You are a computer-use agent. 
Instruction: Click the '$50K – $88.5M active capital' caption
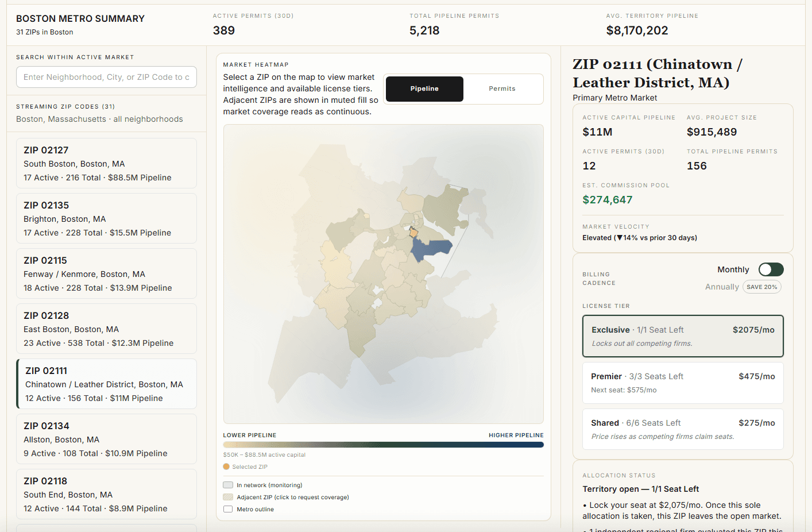pos(264,454)
